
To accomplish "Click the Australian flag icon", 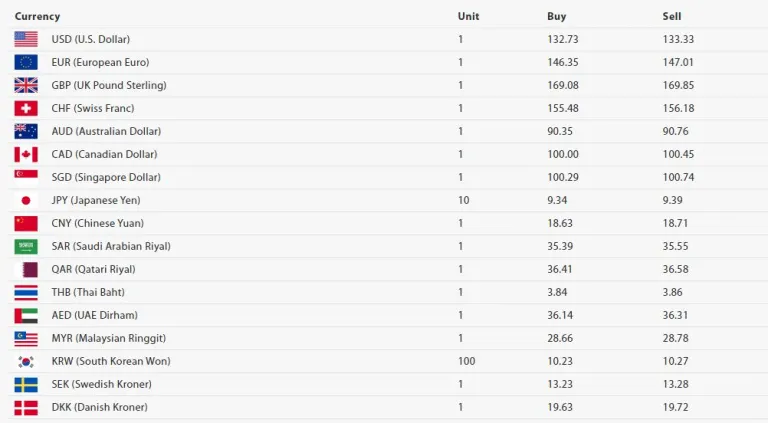I will point(26,131).
